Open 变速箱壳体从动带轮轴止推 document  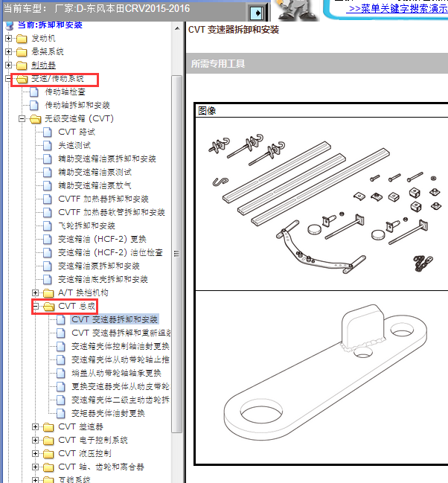click(121, 359)
